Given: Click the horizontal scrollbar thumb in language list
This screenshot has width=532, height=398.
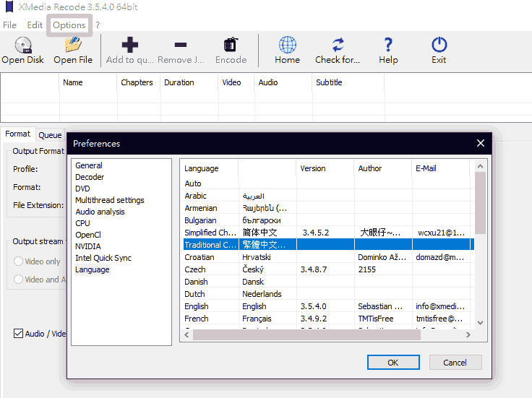Looking at the screenshot, I should (x=306, y=334).
